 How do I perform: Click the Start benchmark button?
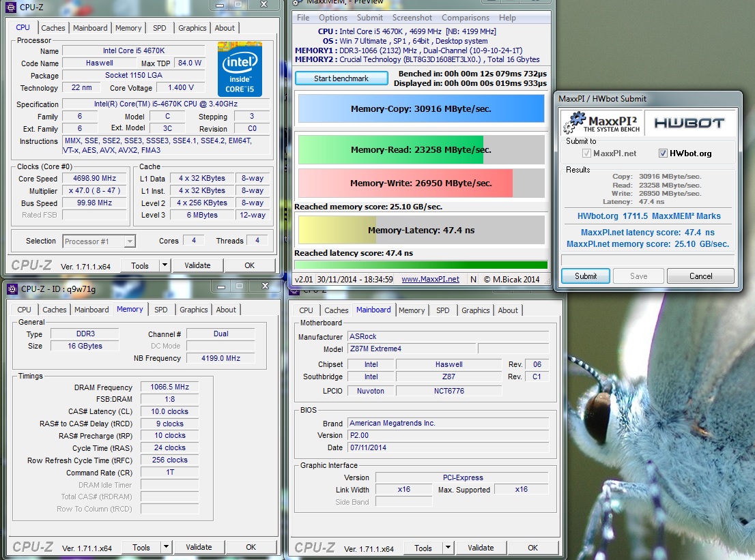341,78
